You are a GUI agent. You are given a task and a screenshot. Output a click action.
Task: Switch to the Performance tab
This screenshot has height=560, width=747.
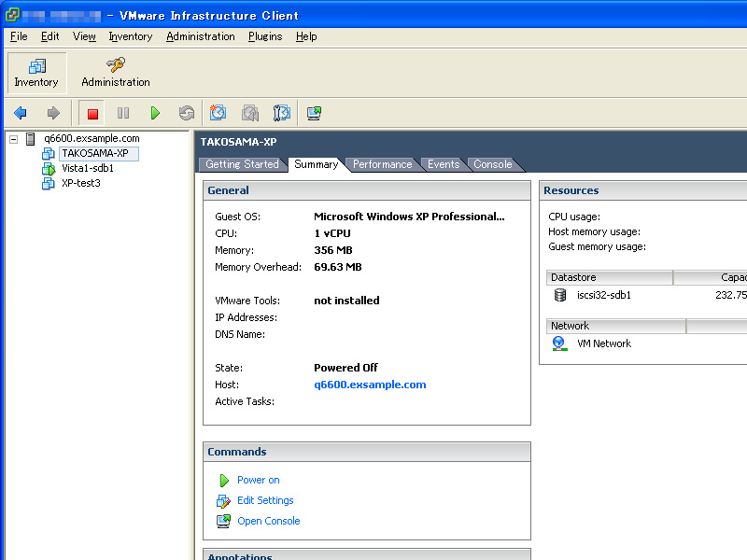click(383, 164)
